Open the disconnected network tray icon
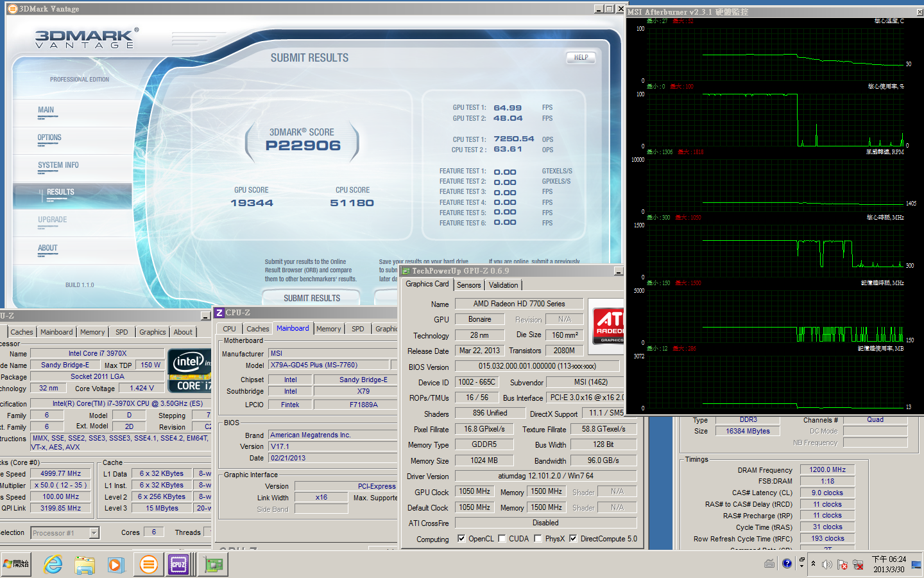 (858, 565)
